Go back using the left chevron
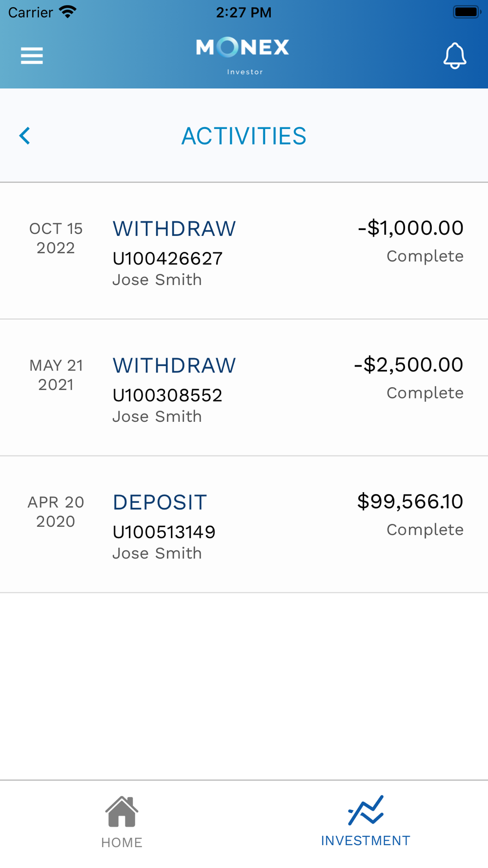This screenshot has width=488, height=868. pos(25,136)
